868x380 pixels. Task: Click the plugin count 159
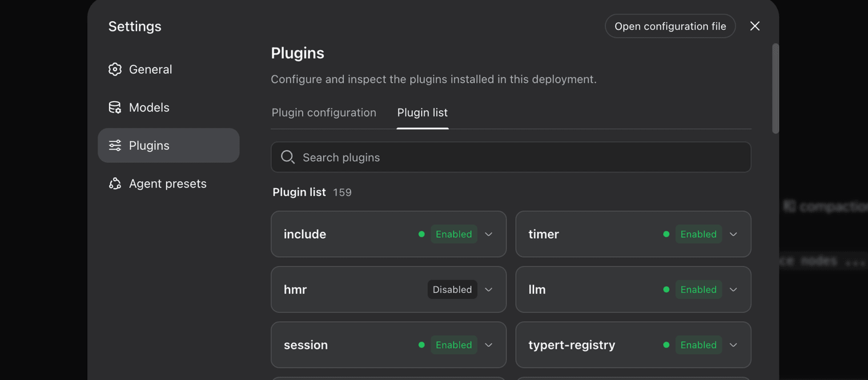(342, 193)
